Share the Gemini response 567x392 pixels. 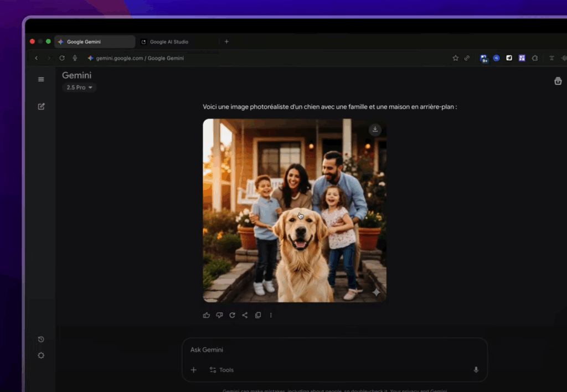(245, 315)
